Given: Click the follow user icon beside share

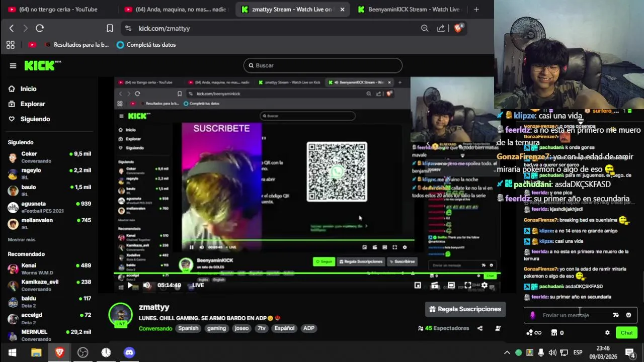Looking at the screenshot, I should coord(498,328).
